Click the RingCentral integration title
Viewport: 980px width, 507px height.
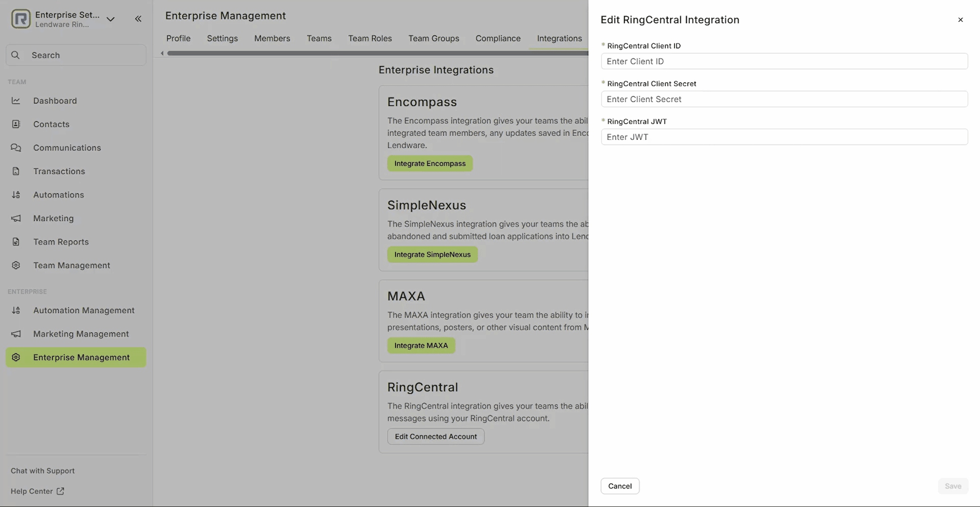click(x=423, y=388)
